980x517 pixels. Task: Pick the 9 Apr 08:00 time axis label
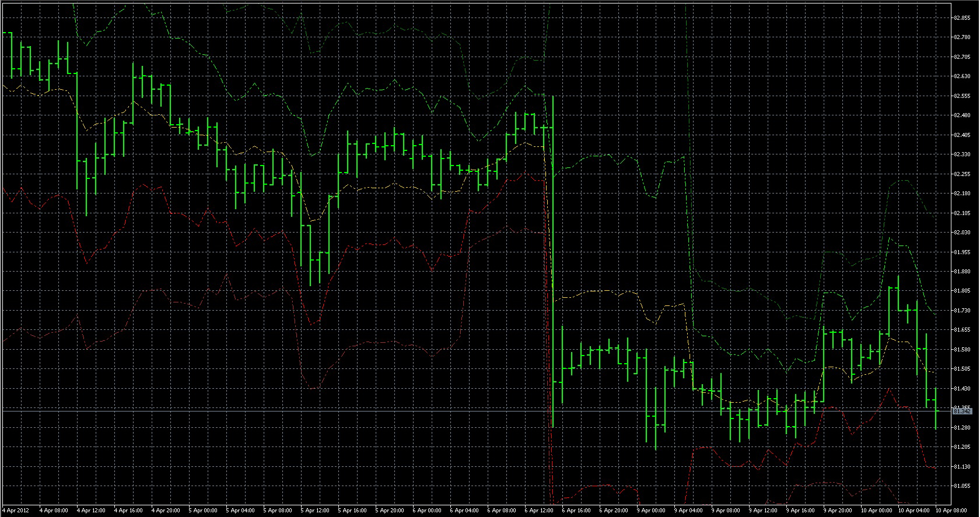726,511
